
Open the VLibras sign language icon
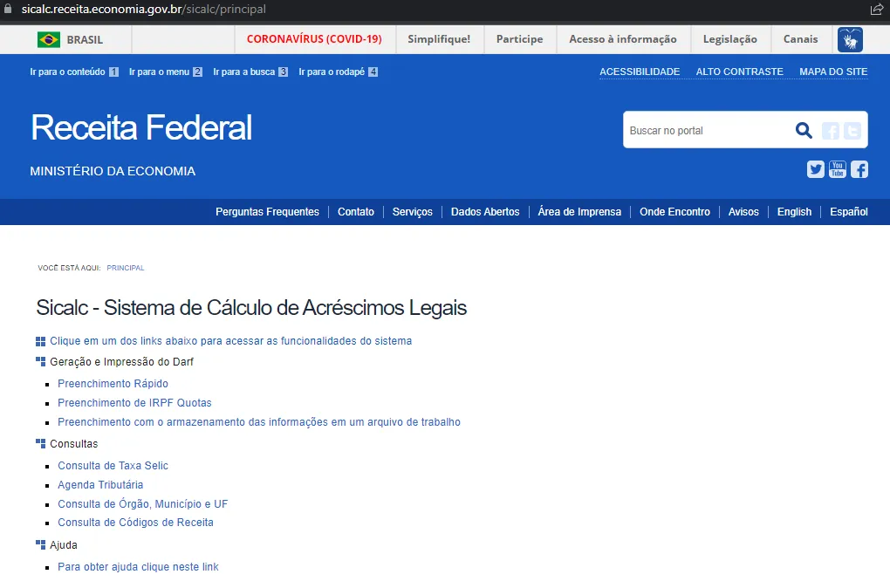[x=850, y=40]
